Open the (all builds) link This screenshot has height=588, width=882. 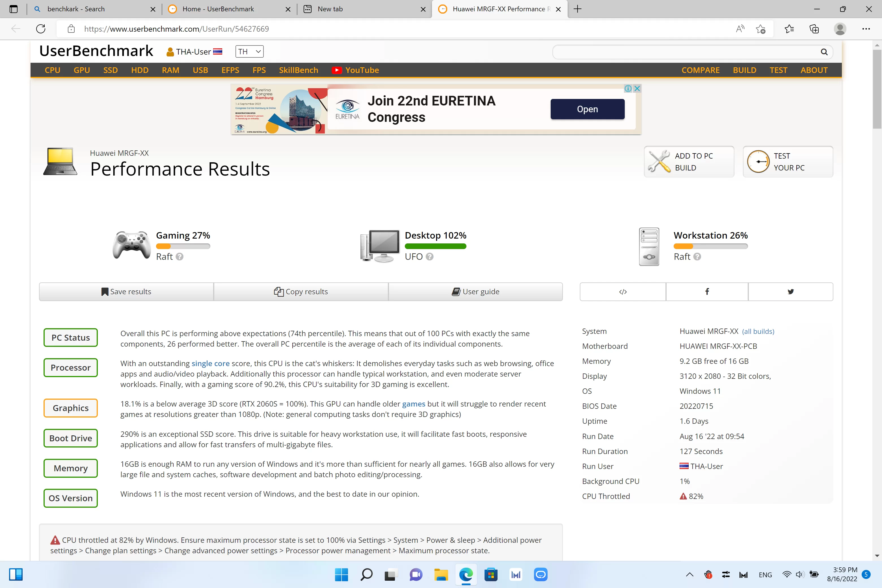[758, 332]
